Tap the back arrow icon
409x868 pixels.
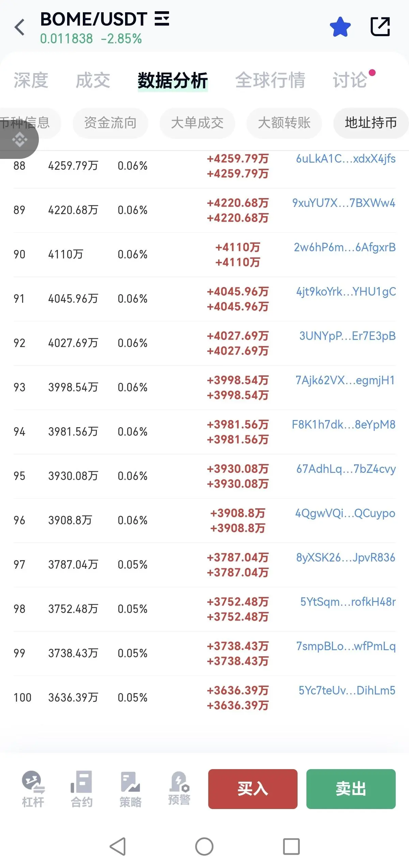pos(20,27)
